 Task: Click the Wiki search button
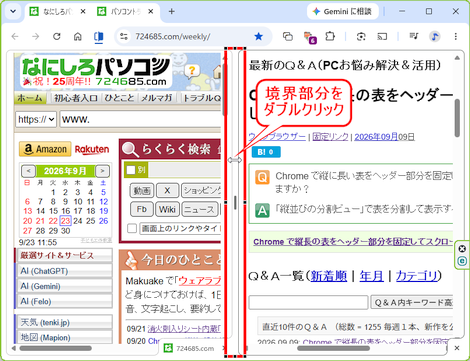[x=167, y=209]
